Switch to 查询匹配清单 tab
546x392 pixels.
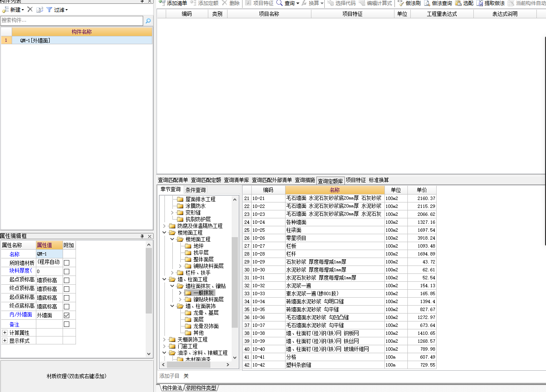(x=173, y=180)
